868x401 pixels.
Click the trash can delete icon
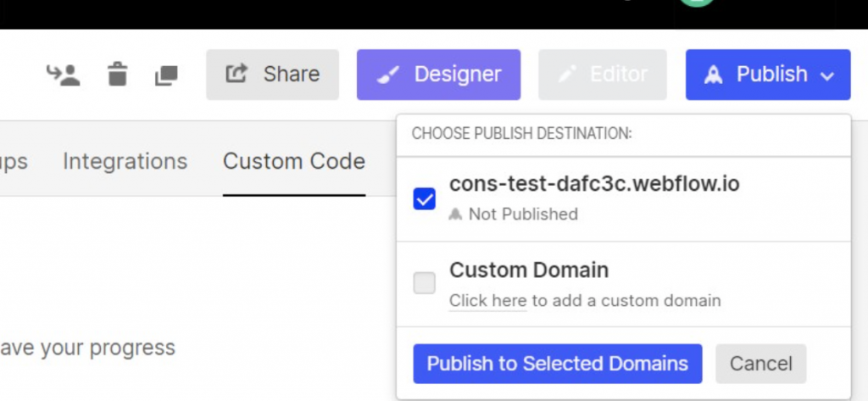117,75
